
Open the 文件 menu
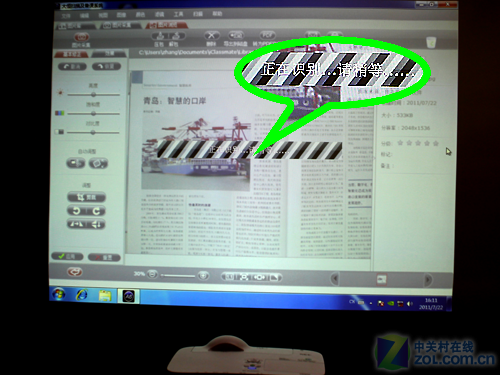coord(66,16)
